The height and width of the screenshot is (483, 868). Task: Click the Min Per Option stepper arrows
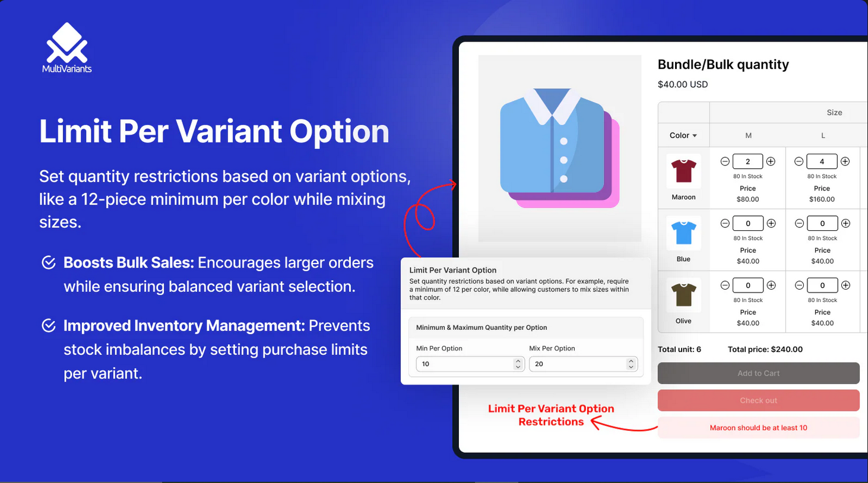[x=518, y=364]
